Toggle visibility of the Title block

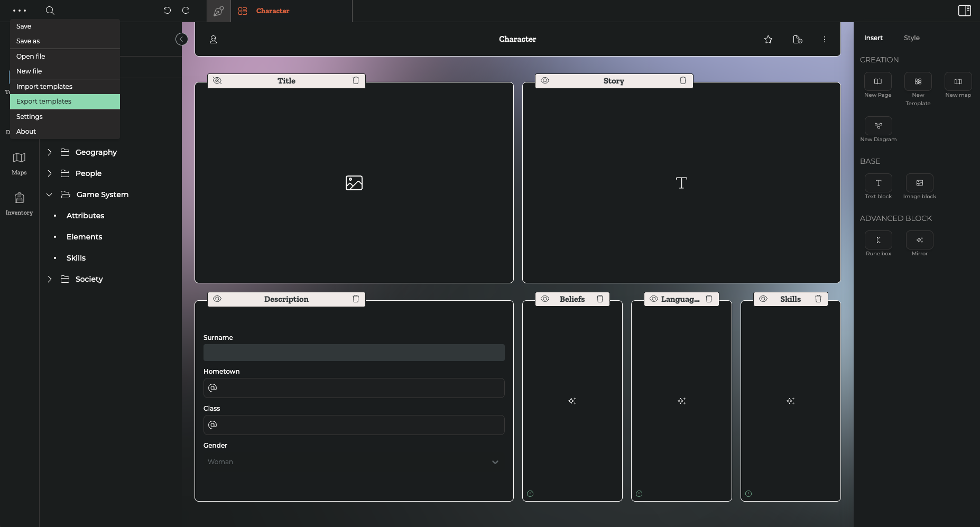coord(217,80)
